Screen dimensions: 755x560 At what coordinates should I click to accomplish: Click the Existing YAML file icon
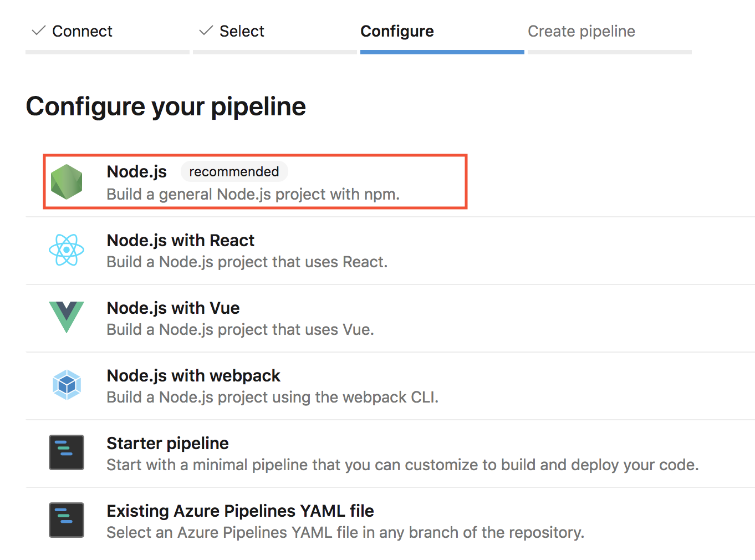click(67, 520)
